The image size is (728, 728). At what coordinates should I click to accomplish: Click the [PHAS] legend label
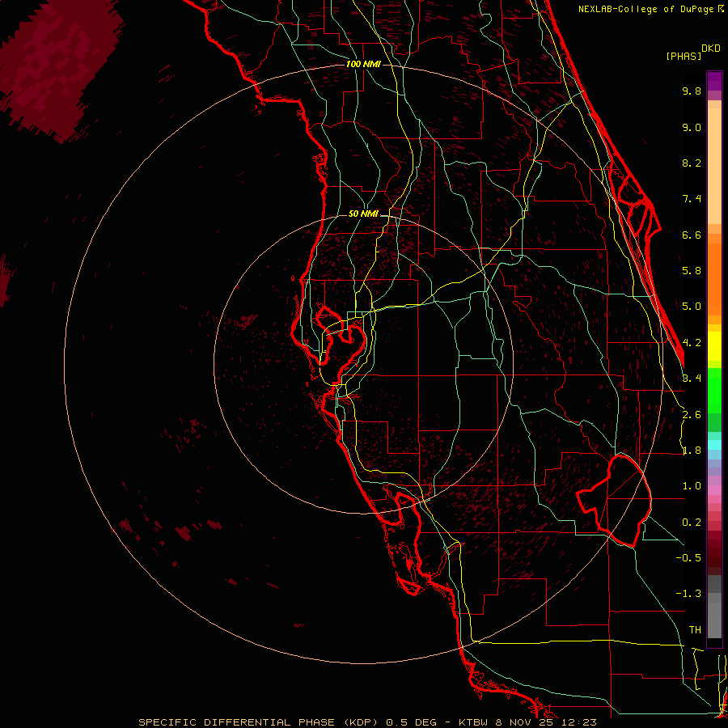pyautogui.click(x=684, y=56)
